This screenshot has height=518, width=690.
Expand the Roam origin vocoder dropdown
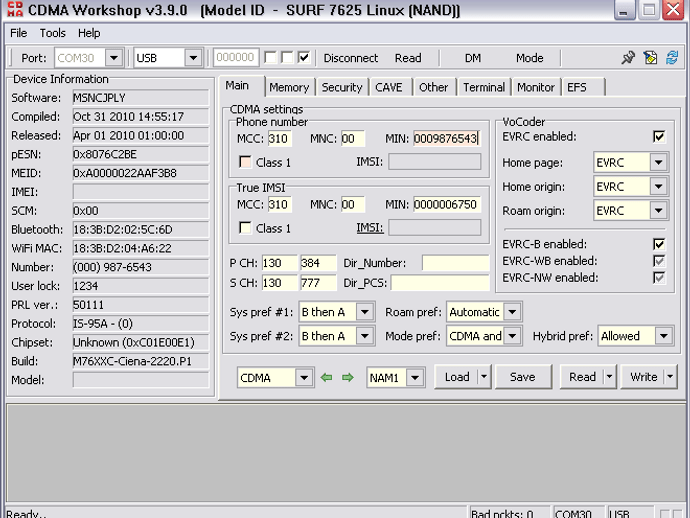coord(659,211)
